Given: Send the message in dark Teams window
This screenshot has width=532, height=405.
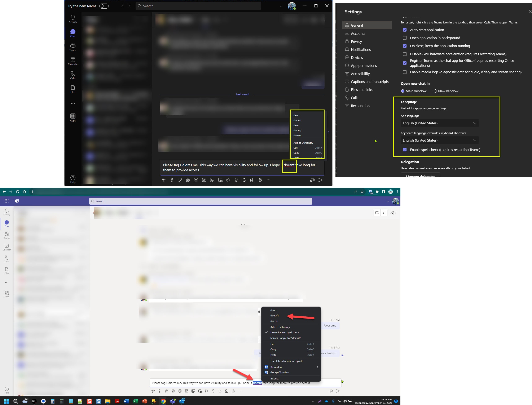Looking at the screenshot, I should click(x=321, y=180).
